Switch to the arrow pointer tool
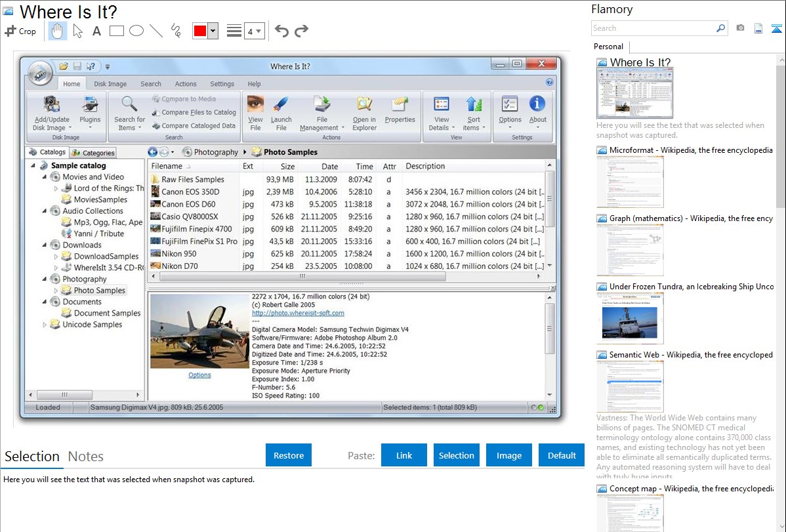The width and height of the screenshot is (786, 532). (x=77, y=31)
